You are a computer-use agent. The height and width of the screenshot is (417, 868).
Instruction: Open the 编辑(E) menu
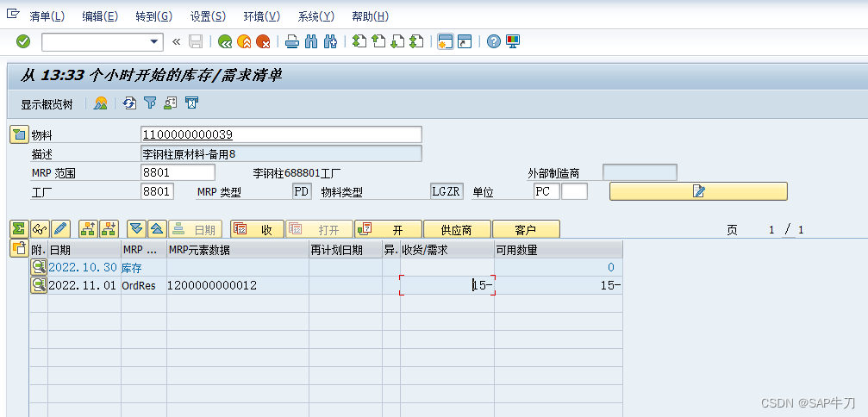(100, 16)
